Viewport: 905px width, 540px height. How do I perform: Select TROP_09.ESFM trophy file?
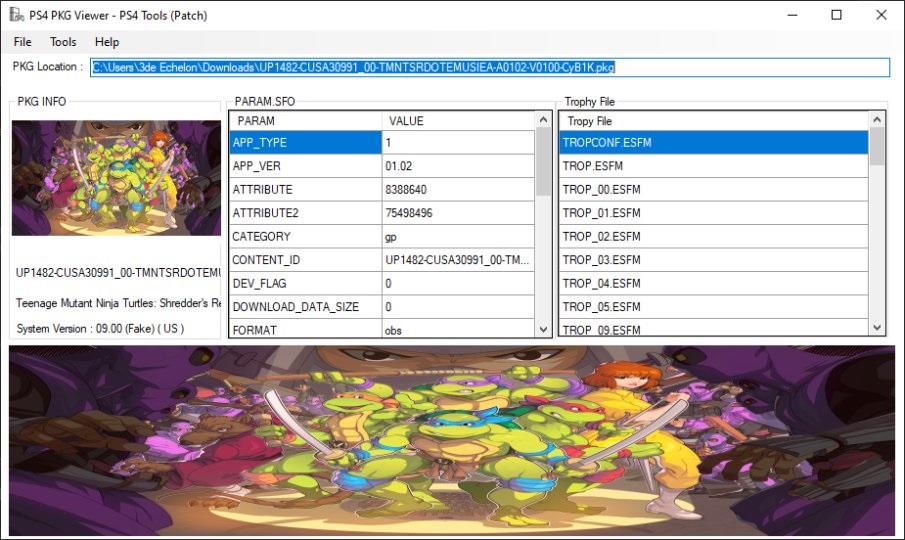point(713,329)
